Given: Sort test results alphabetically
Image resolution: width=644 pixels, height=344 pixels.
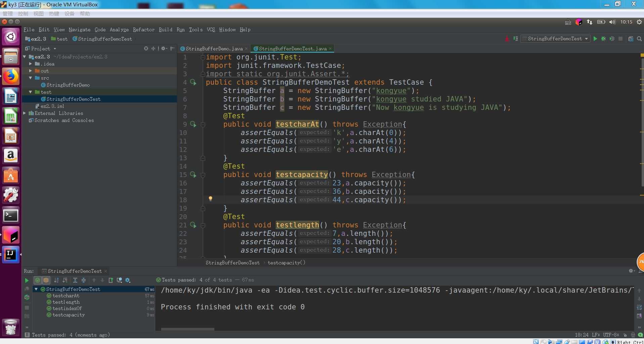Looking at the screenshot, I should pyautogui.click(x=56, y=280).
